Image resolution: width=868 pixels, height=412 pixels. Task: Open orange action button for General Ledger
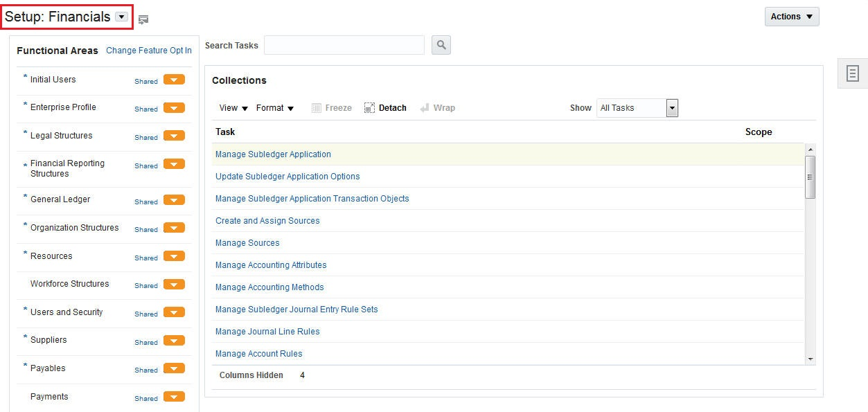174,200
